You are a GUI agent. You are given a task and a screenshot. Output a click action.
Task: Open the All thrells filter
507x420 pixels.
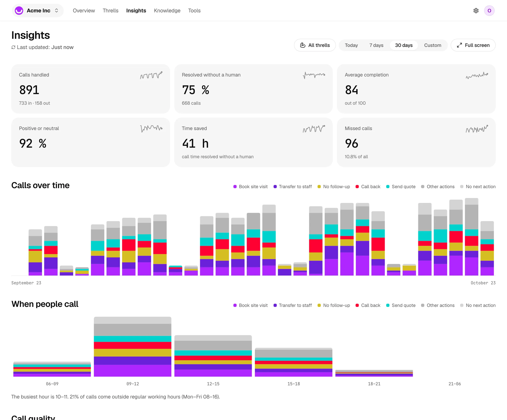point(315,45)
